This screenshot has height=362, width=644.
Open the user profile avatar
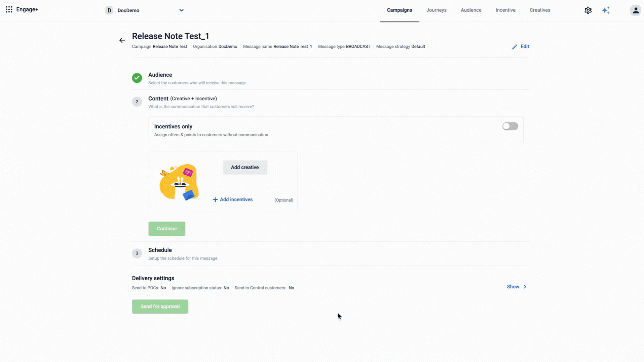coord(635,10)
